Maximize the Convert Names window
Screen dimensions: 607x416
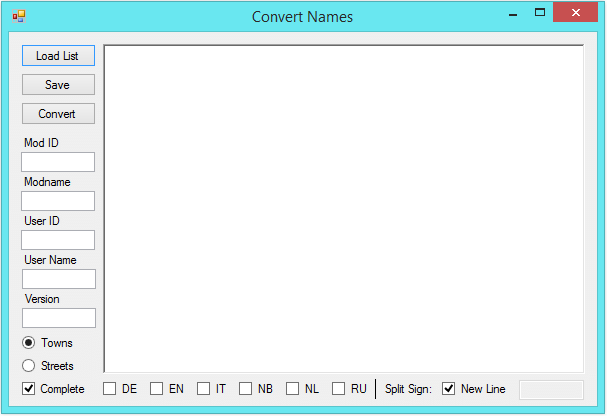[540, 13]
